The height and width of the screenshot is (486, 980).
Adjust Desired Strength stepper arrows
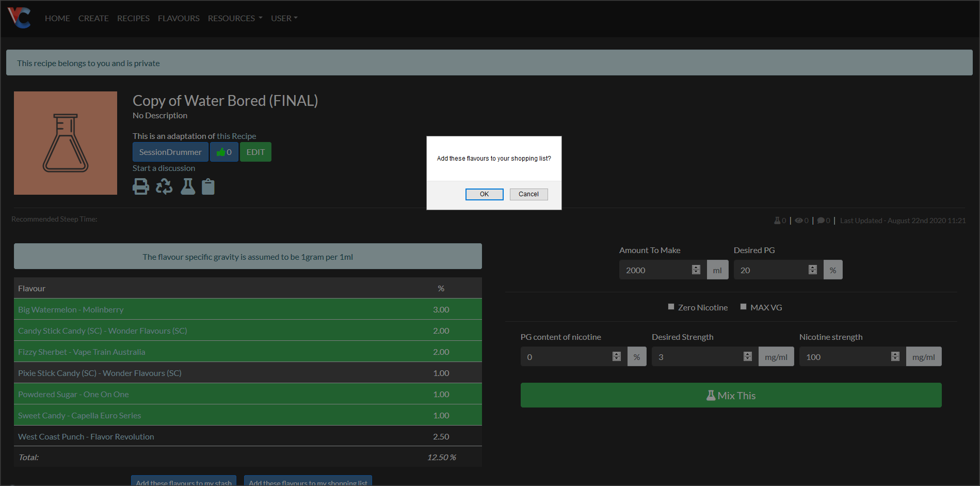(747, 356)
